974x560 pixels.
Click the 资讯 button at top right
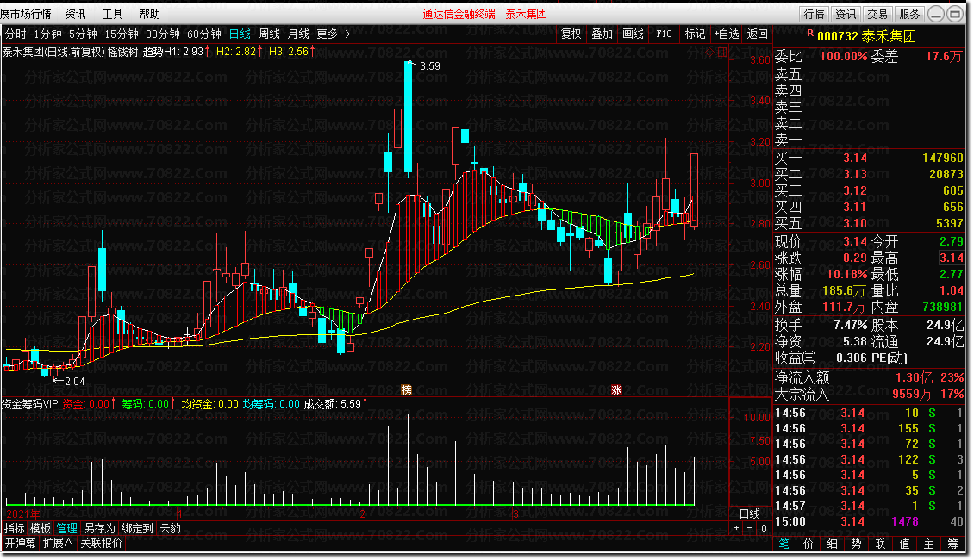click(x=846, y=14)
